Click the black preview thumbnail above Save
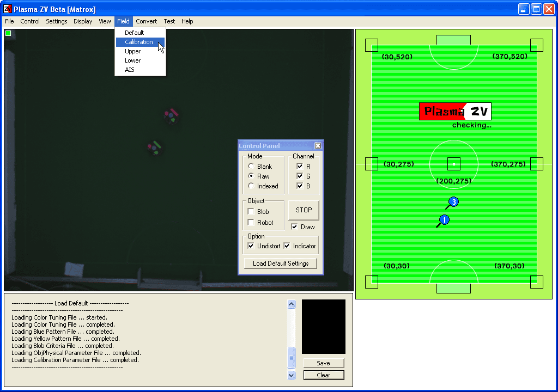This screenshot has width=558, height=392. click(x=323, y=327)
